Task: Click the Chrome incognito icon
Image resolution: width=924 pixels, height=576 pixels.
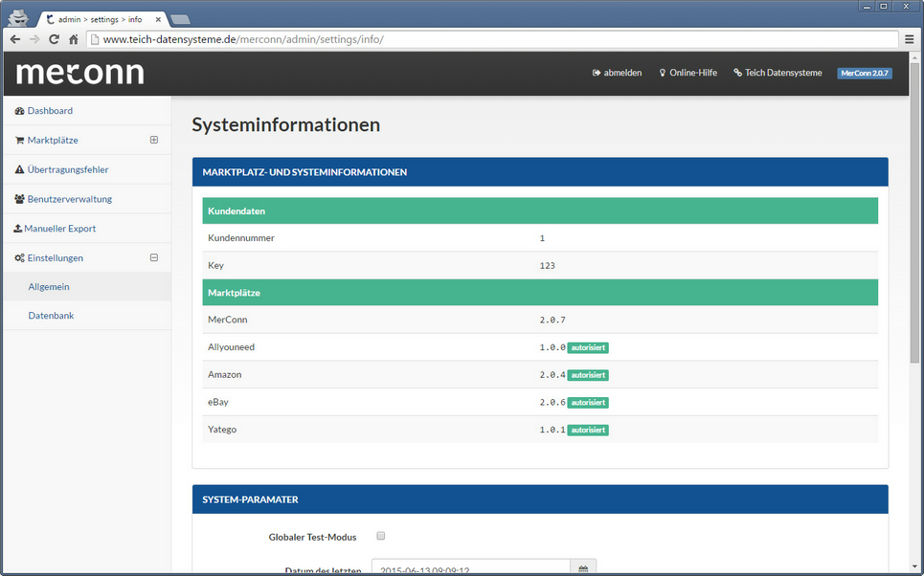Action: [19, 17]
